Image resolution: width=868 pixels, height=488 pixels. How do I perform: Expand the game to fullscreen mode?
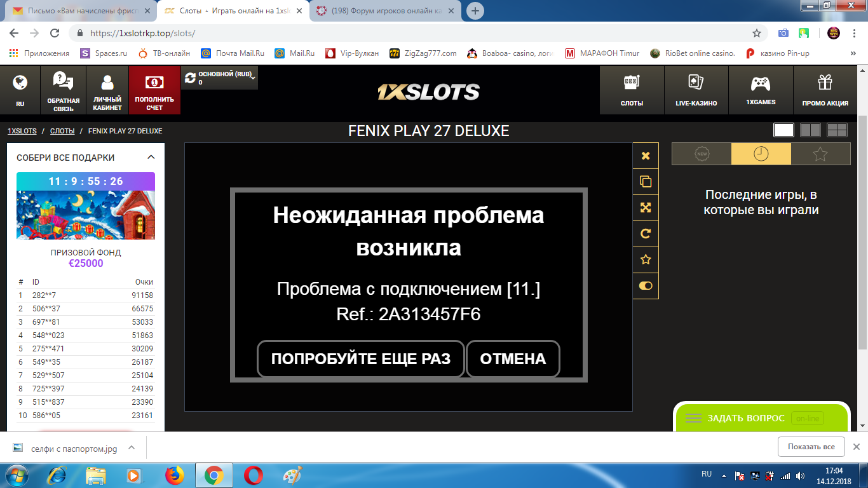click(x=645, y=207)
